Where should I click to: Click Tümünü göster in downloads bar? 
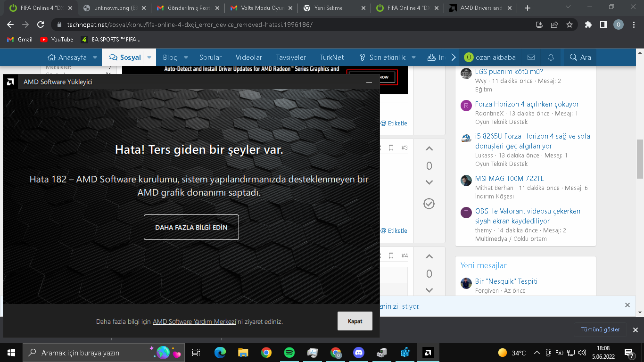600,329
